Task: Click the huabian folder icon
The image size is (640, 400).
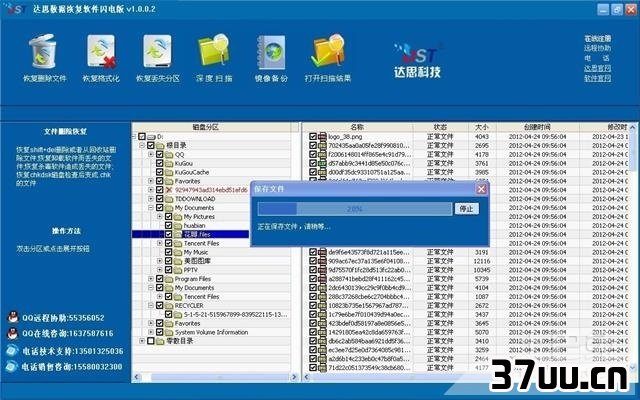Action: 178,225
